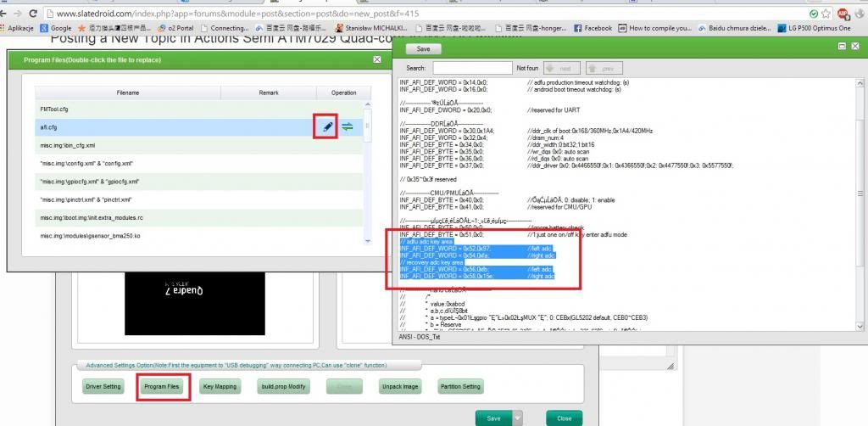Select the init.extra_modules.rc row
The height and width of the screenshot is (426, 868).
pos(198,218)
